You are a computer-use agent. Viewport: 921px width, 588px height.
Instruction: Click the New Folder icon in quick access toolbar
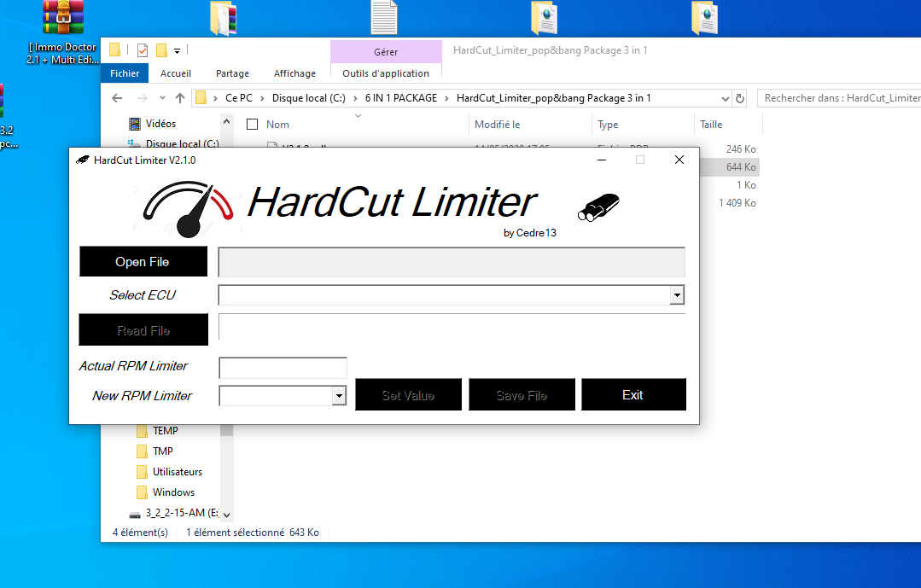(161, 50)
